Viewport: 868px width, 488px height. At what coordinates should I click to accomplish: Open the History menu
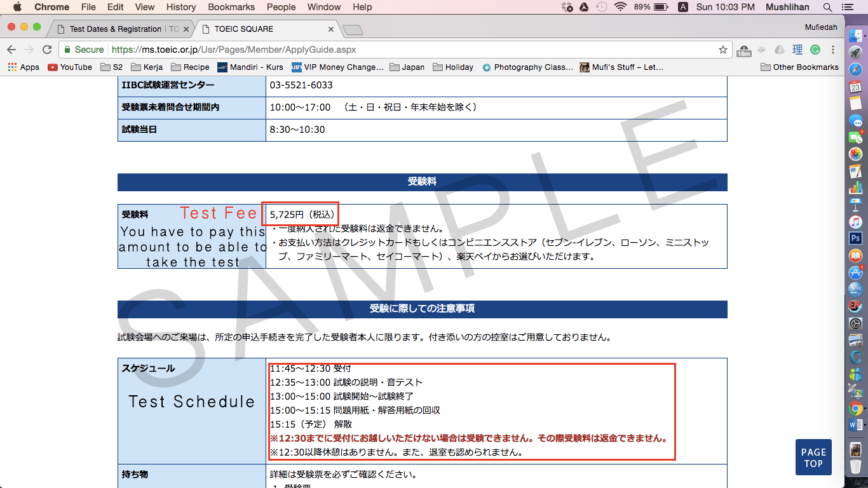pyautogui.click(x=181, y=7)
